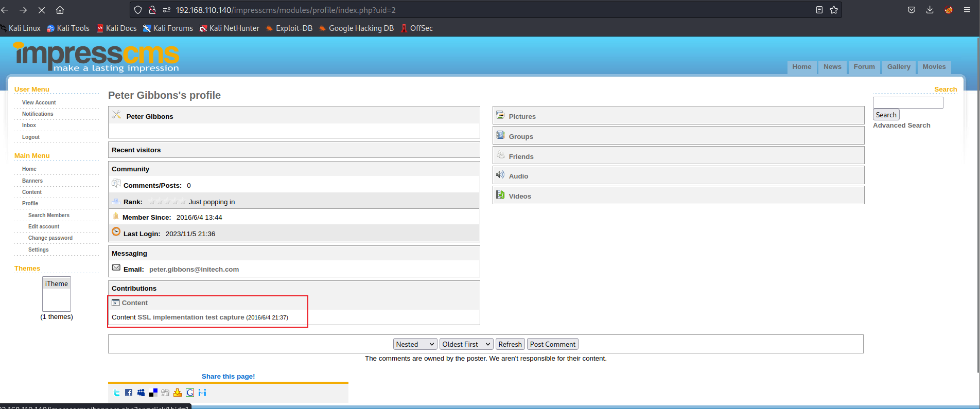Open SSL implementation test capture link
This screenshot has height=409, width=980.
(x=191, y=317)
